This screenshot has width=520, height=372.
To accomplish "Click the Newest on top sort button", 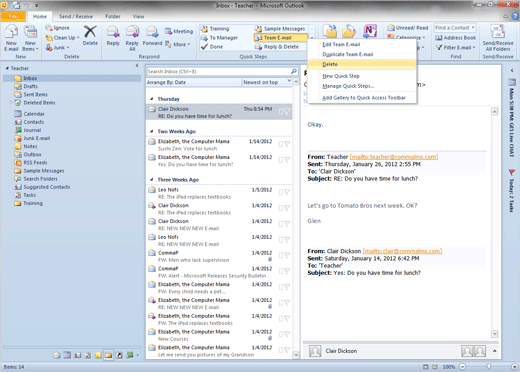I will tap(267, 82).
